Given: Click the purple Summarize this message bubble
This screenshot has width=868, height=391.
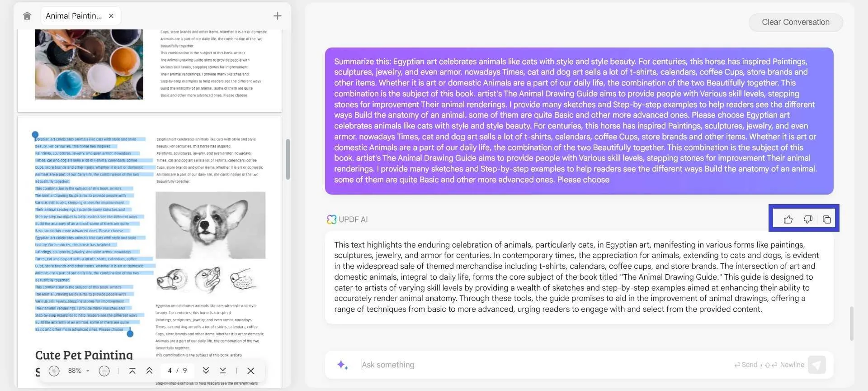Looking at the screenshot, I should tap(579, 121).
